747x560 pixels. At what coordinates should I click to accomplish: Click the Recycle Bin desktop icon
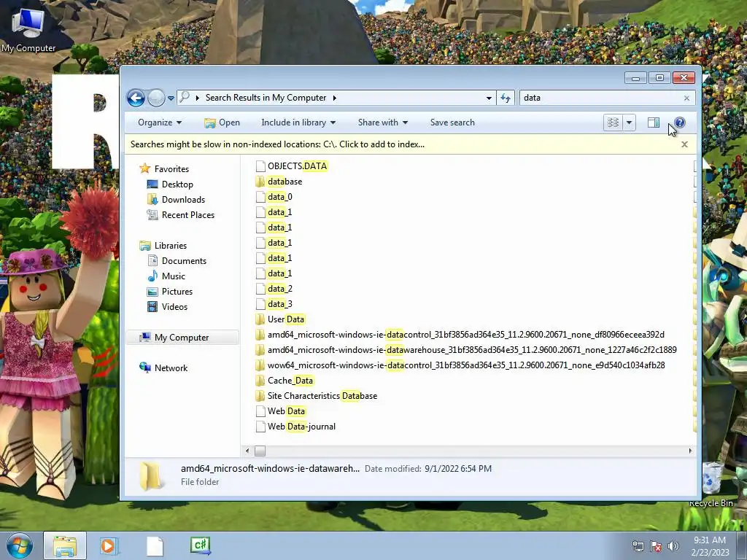(711, 485)
